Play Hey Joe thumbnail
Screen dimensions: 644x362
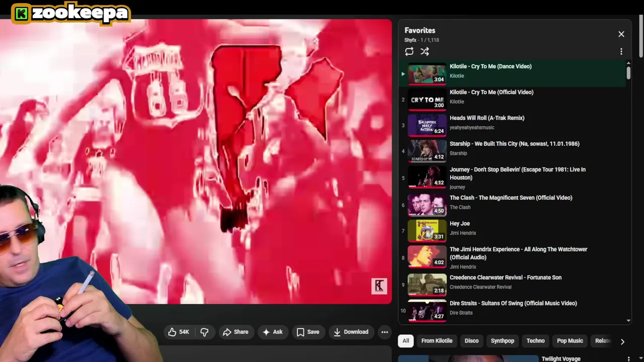[427, 231]
